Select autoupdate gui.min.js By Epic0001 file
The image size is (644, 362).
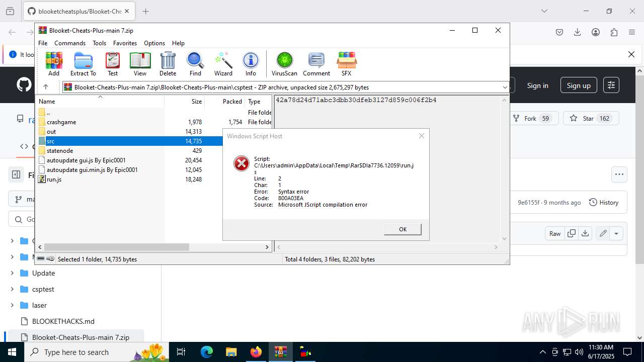tap(129, 170)
